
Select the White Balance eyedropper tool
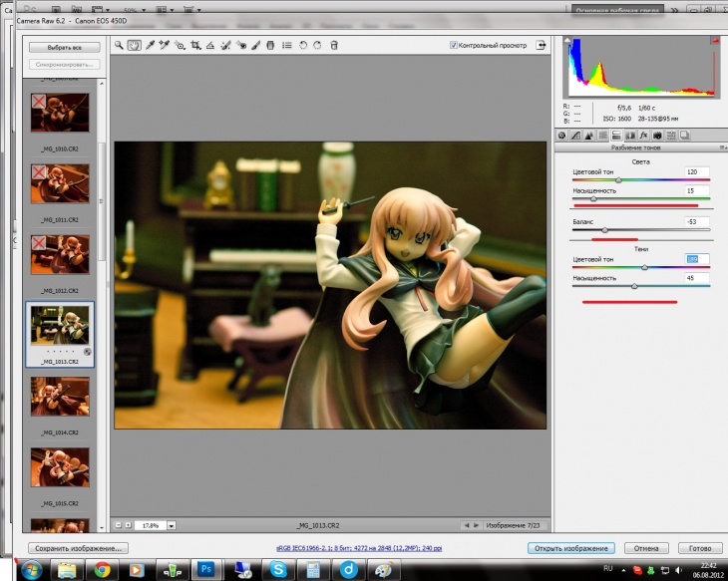pos(150,45)
